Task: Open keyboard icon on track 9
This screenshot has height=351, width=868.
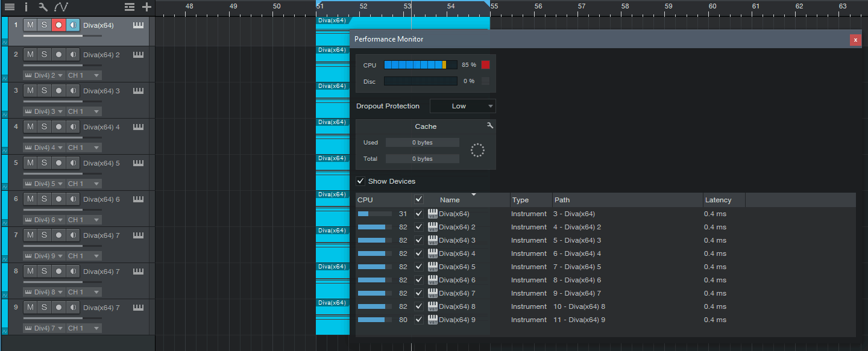Action: [139, 308]
